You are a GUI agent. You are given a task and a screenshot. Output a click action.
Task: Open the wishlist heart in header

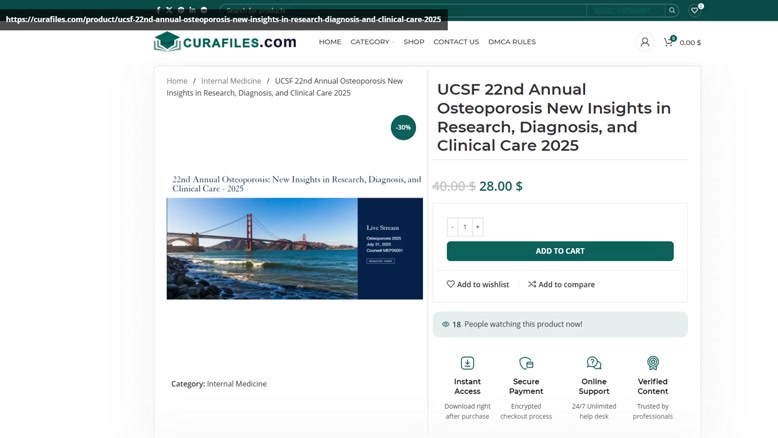(x=695, y=10)
